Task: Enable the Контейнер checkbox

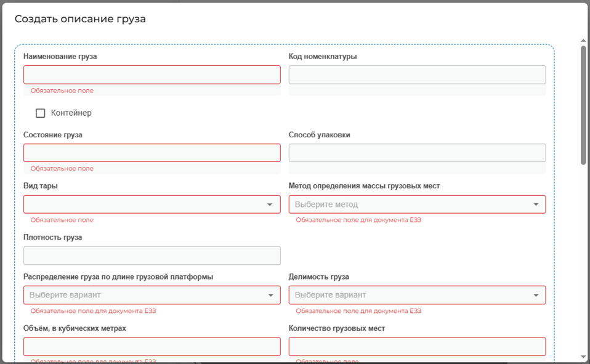Action: click(x=40, y=113)
